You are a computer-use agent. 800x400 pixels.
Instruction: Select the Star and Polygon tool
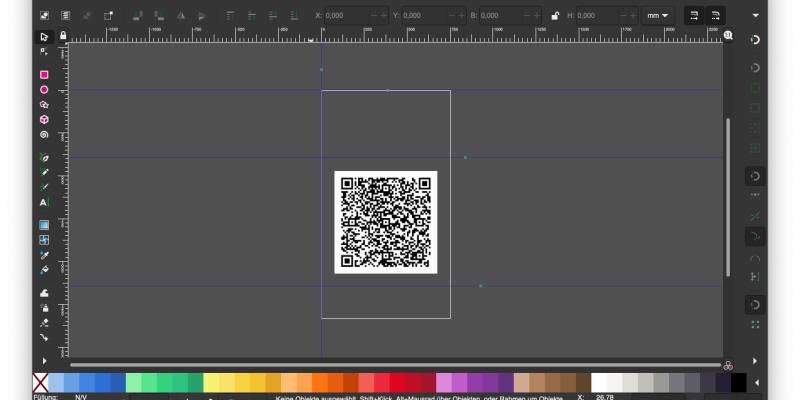click(44, 105)
